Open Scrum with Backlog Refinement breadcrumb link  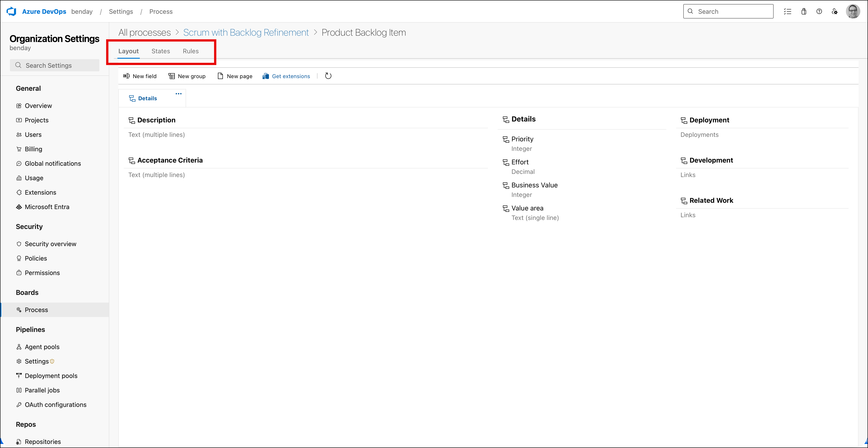tap(246, 32)
